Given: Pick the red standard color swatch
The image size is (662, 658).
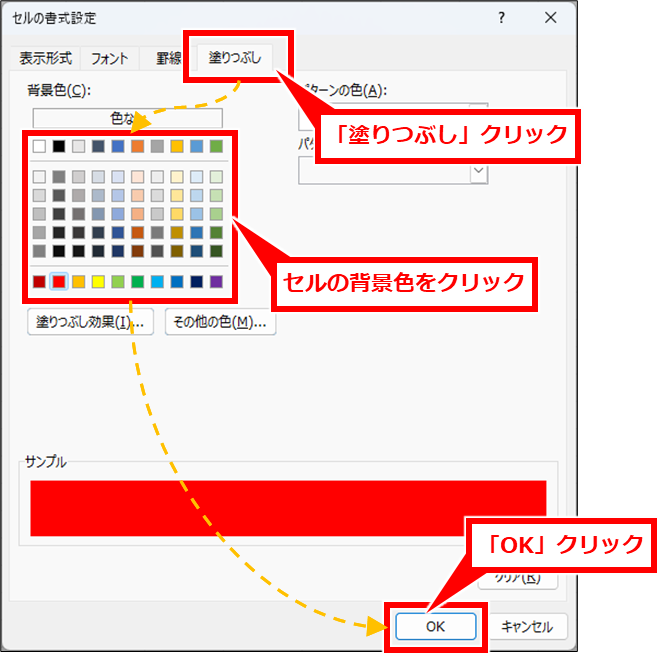Looking at the screenshot, I should point(59,282).
